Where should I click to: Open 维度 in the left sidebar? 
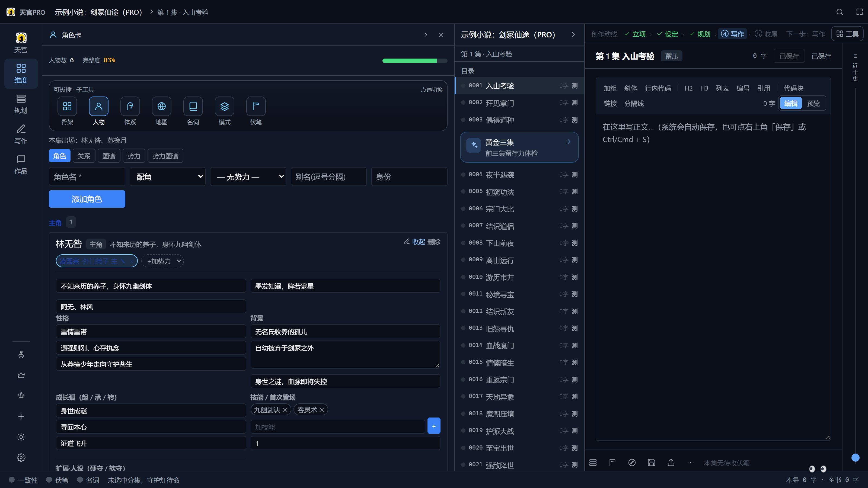(x=21, y=73)
